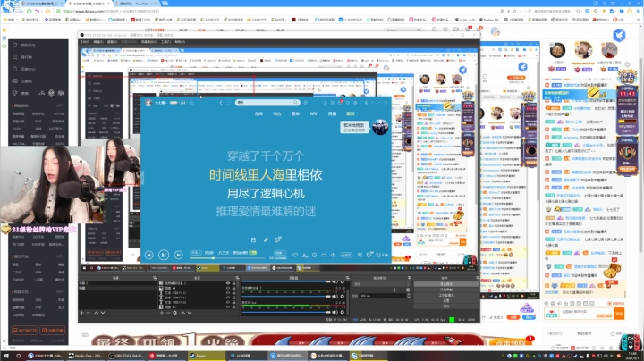The width and height of the screenshot is (644, 361).
Task: Move source down in OBS sources panel
Action: (x=190, y=313)
